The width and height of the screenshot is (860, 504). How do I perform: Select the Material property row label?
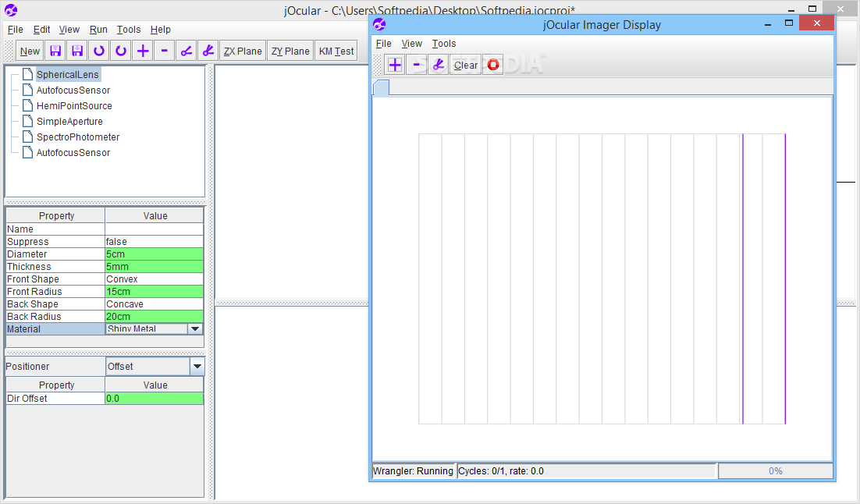coord(55,329)
